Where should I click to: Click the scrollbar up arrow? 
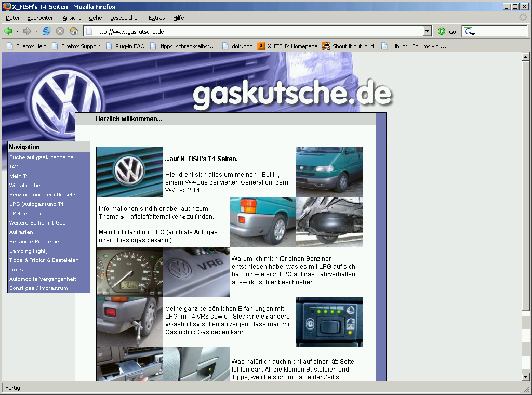click(x=526, y=57)
